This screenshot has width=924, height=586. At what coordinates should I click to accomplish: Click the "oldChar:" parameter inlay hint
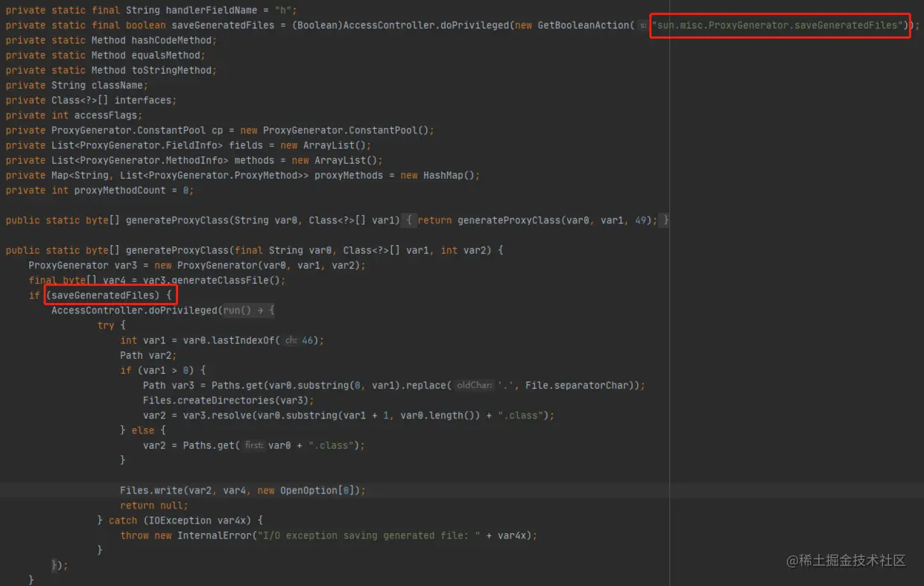[475, 385]
